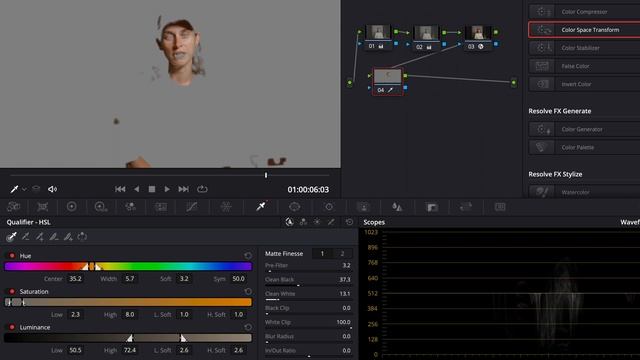The height and width of the screenshot is (360, 640).
Task: Invert the qualifier selection
Action: pos(82,236)
